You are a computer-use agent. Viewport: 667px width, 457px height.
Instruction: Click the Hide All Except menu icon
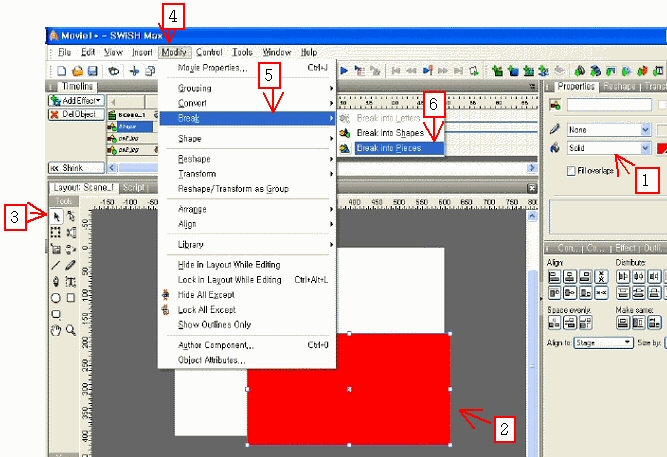coord(166,294)
